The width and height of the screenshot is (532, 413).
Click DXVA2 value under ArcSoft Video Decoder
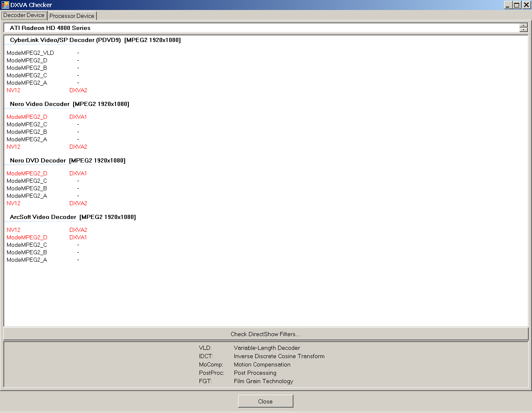coord(79,230)
